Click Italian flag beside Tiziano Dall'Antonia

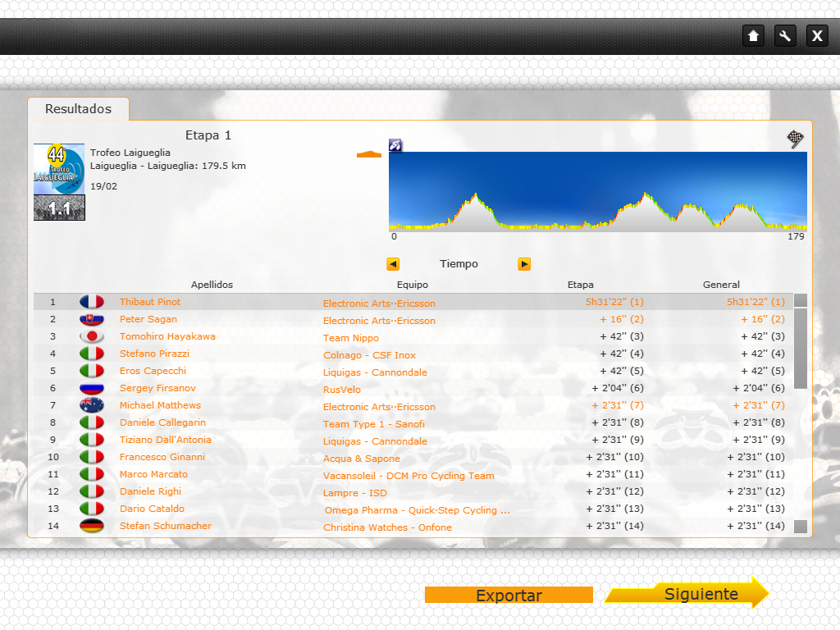click(92, 440)
